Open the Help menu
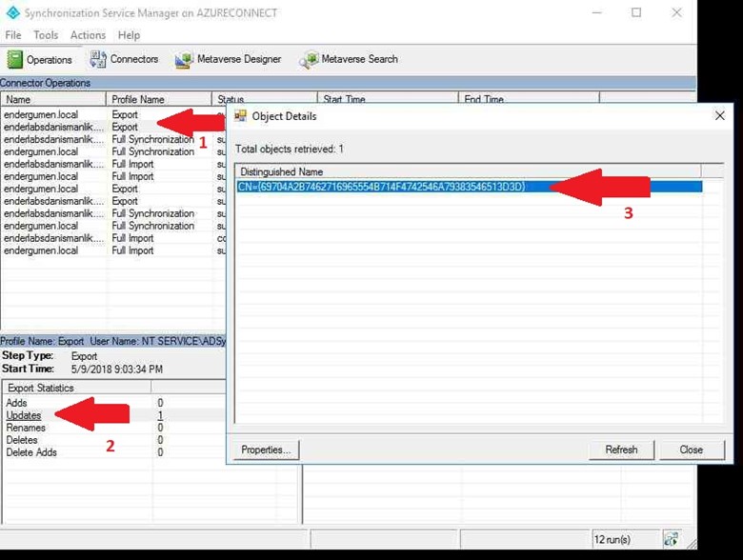This screenshot has height=560, width=743. 129,35
